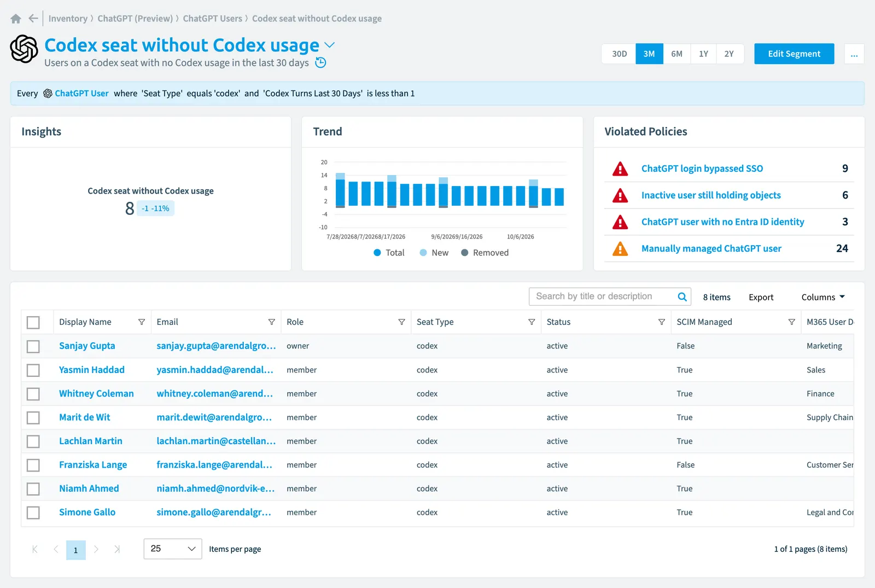The image size is (875, 588).
Task: Open the items per page dropdown
Action: pyautogui.click(x=173, y=549)
